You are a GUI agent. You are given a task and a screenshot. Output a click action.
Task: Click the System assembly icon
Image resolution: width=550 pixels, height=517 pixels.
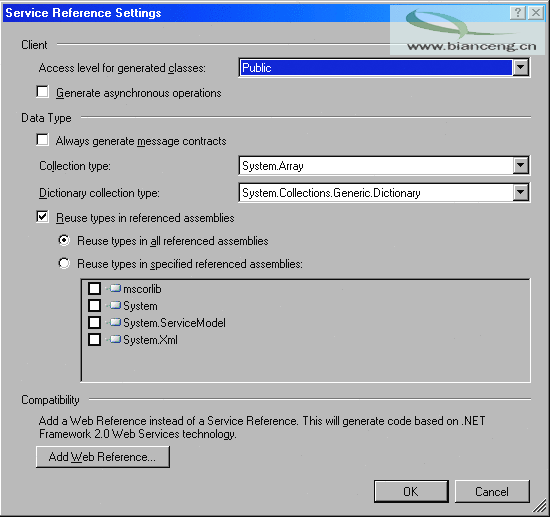(x=115, y=305)
